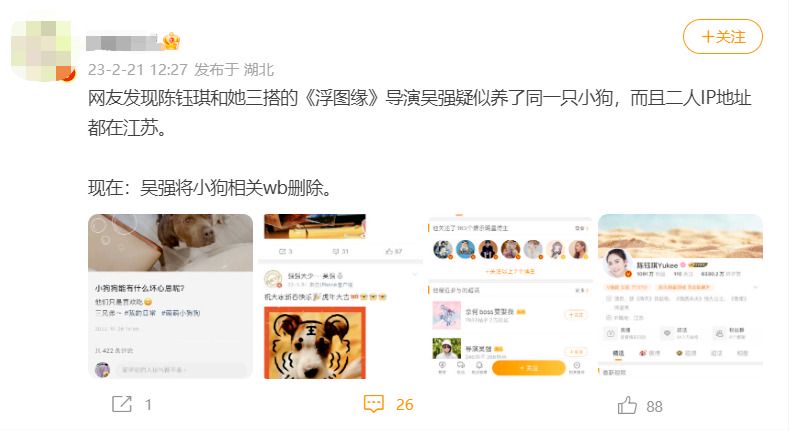Image resolution: width=789 pixels, height=431 pixels.
Task: Click the repost count 1
Action: coord(148,404)
